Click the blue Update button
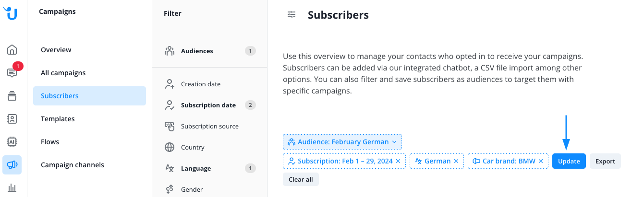 pos(569,161)
